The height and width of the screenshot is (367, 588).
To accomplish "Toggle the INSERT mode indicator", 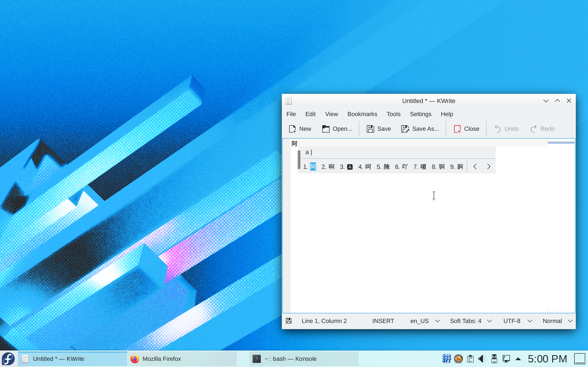I will tap(383, 321).
